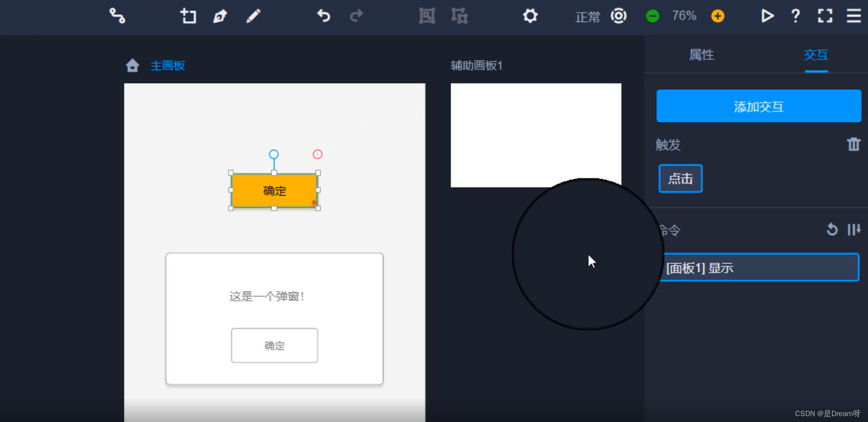Click the 辅助画板1 label
This screenshot has height=422, width=868.
[x=476, y=66]
